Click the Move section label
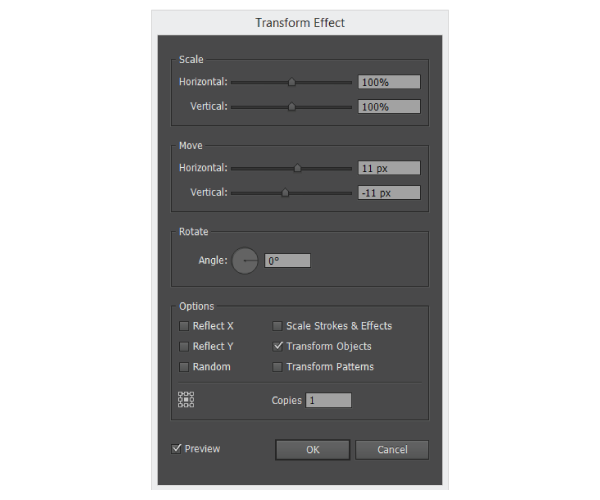Screen dimensions: 600x500 coord(191,146)
